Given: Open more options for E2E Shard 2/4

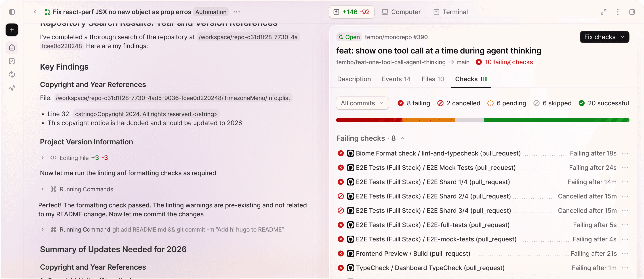Looking at the screenshot, I should click(x=625, y=196).
